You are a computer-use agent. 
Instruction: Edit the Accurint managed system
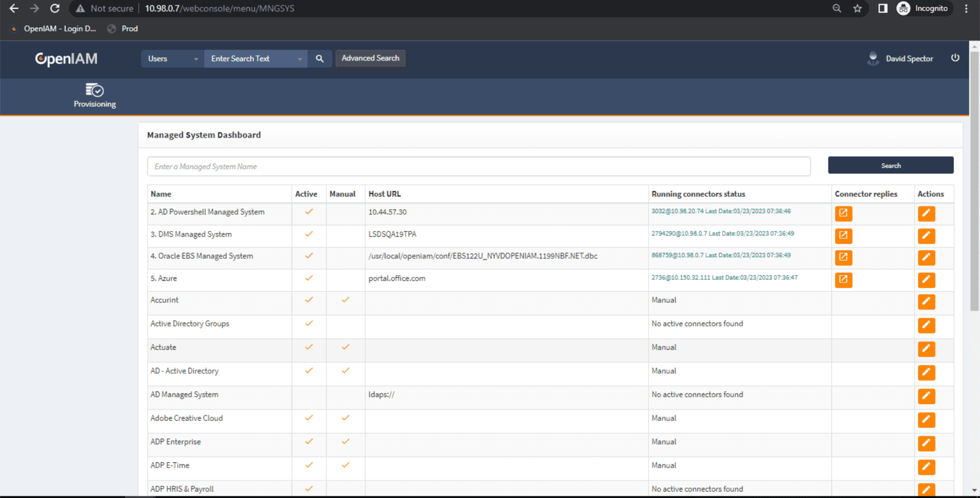926,302
